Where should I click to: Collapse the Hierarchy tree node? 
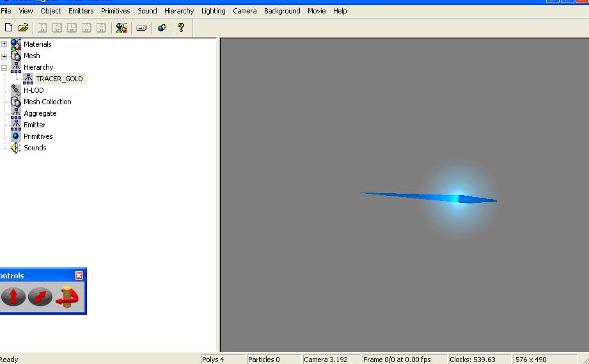pos(4,67)
